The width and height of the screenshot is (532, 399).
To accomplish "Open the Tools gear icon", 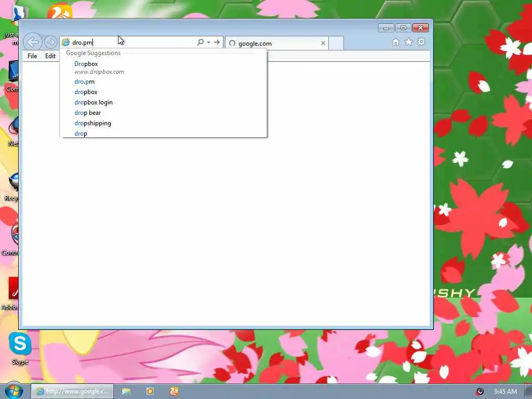I will 421,42.
